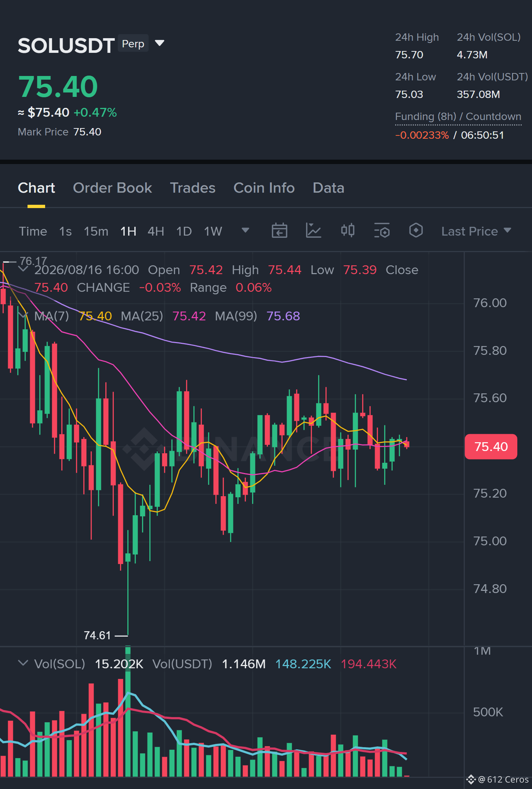532x789 pixels.
Task: Click the MA(99) indicator label
Action: click(236, 316)
